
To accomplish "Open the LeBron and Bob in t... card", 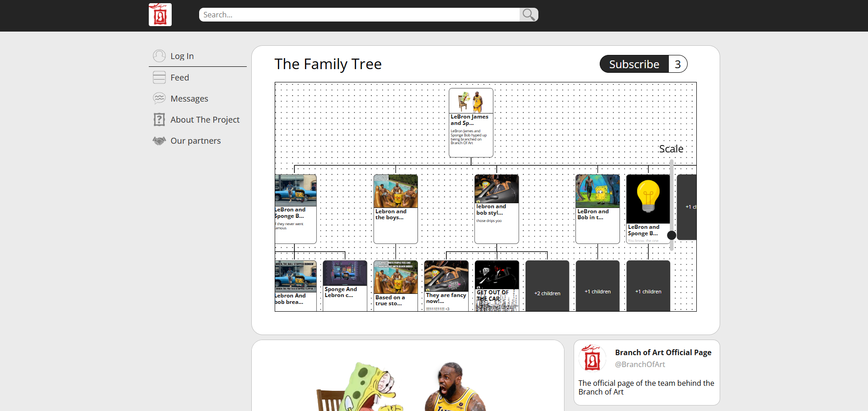I will point(597,209).
